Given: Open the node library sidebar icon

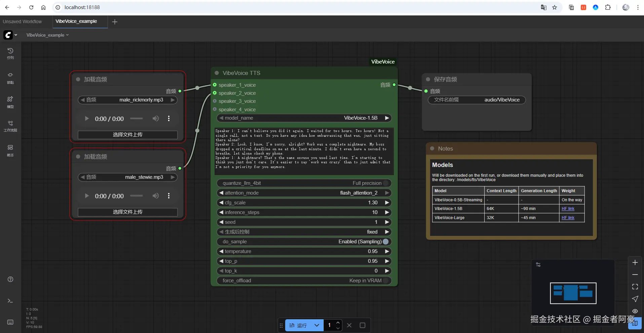Looking at the screenshot, I should 10,78.
